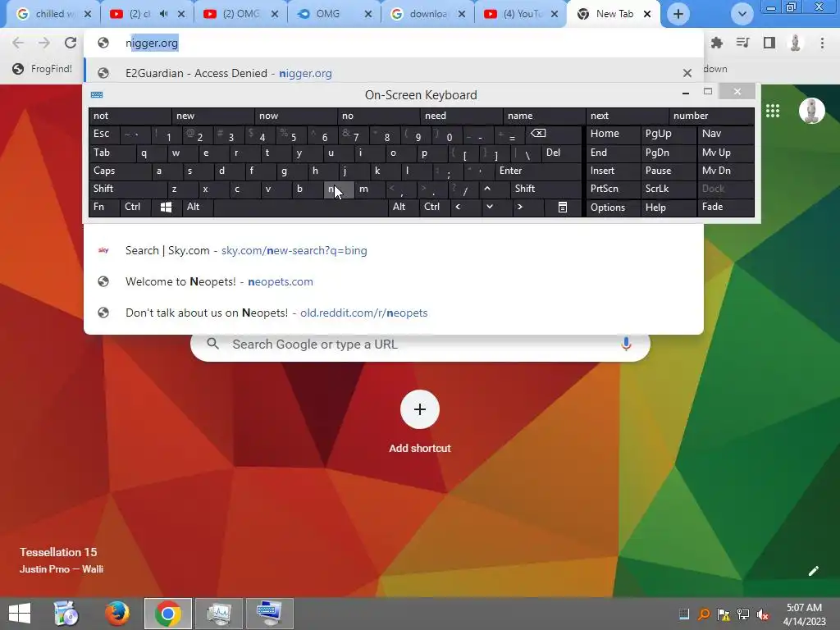
Task: Go back using the browser back arrow
Action: click(x=18, y=43)
